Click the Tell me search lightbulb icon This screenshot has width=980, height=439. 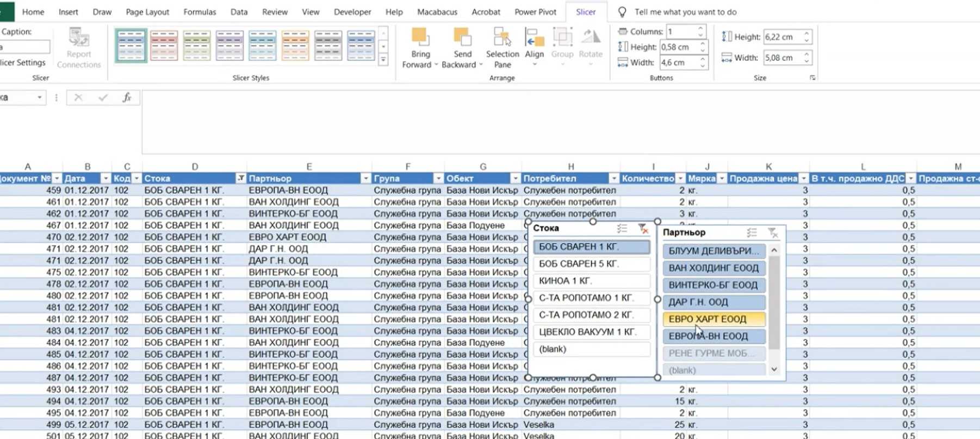click(622, 12)
